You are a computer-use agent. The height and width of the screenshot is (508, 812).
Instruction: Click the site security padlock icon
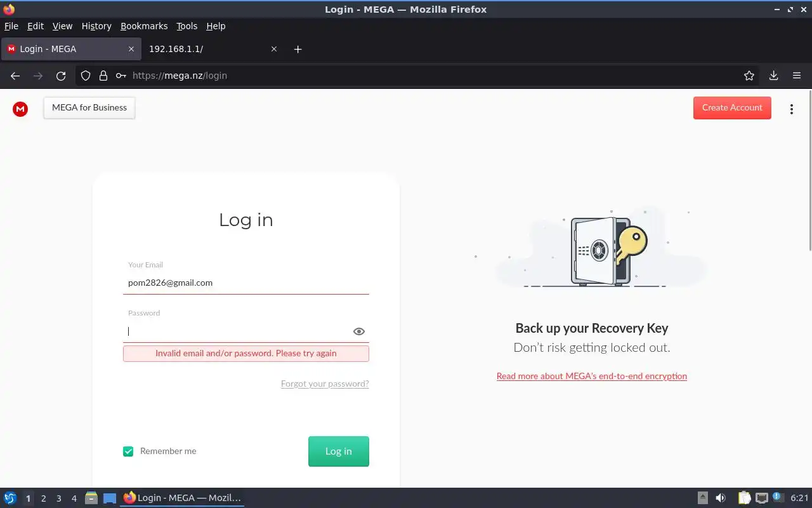pos(103,76)
